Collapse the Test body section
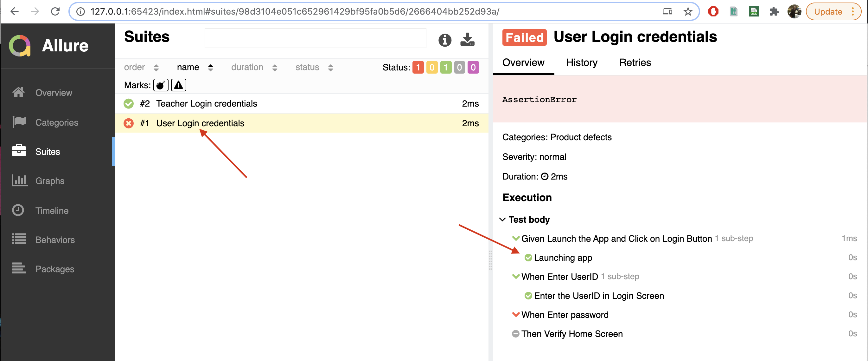The height and width of the screenshot is (361, 868). point(502,219)
